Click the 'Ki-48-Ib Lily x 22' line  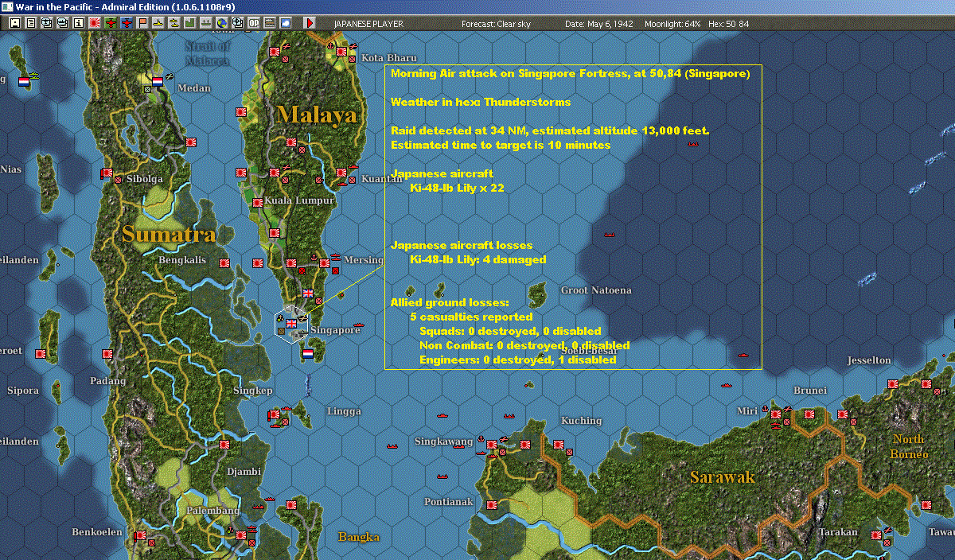[x=457, y=189]
